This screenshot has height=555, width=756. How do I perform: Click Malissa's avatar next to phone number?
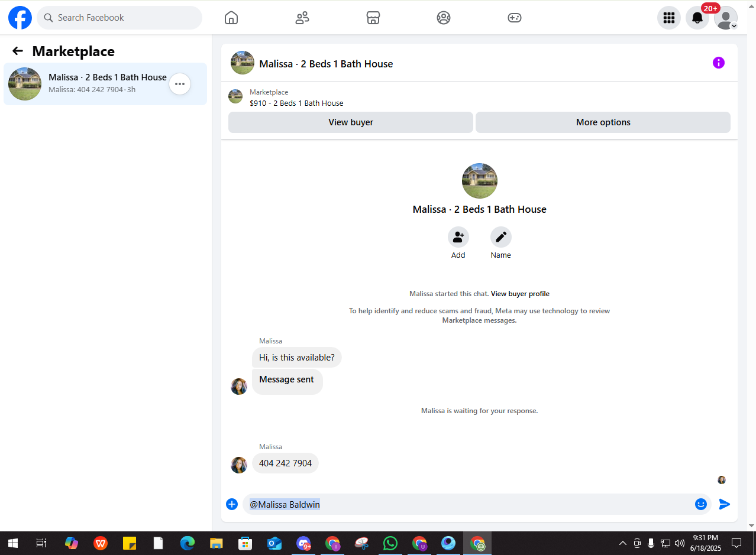click(x=239, y=465)
